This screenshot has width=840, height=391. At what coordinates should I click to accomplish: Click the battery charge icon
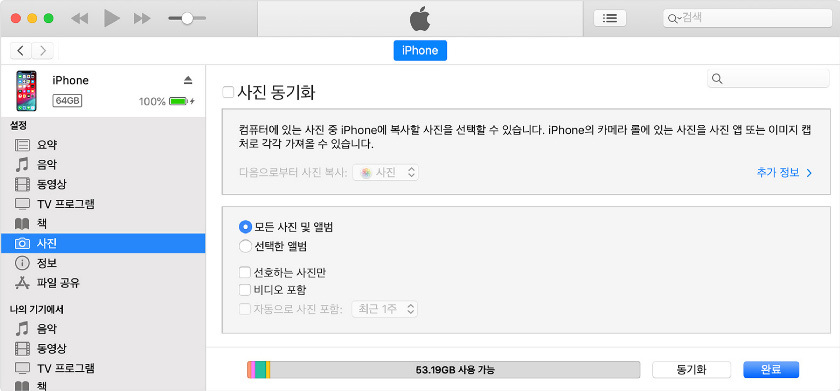point(178,101)
